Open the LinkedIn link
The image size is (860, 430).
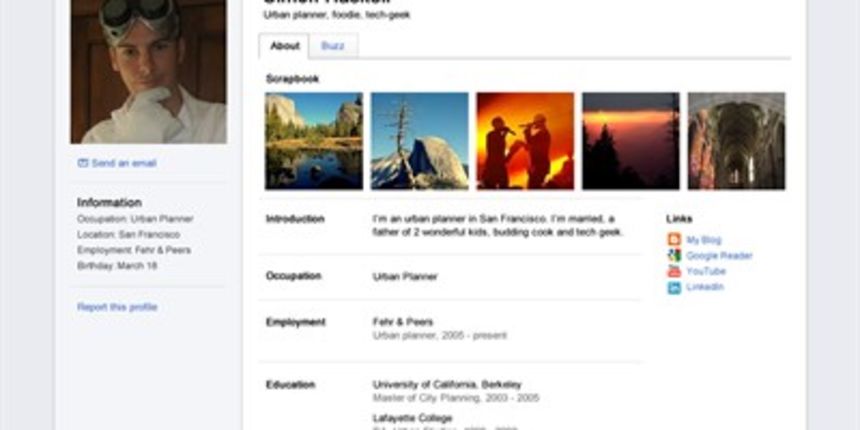705,287
